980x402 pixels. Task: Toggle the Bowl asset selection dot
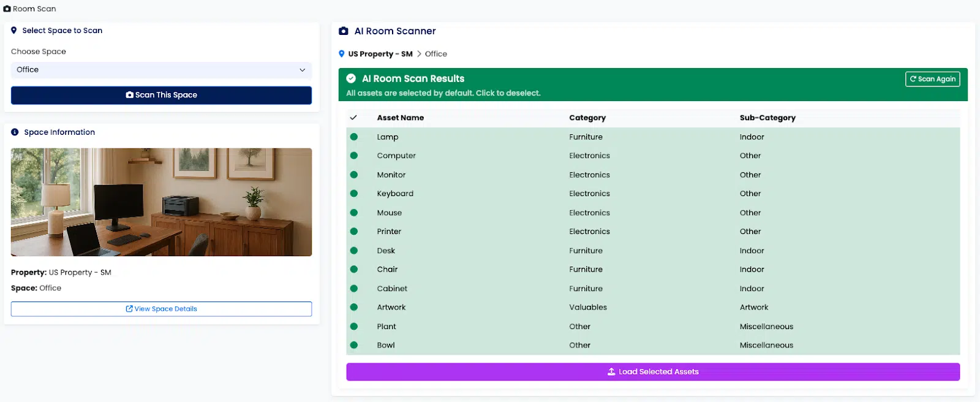tap(354, 346)
